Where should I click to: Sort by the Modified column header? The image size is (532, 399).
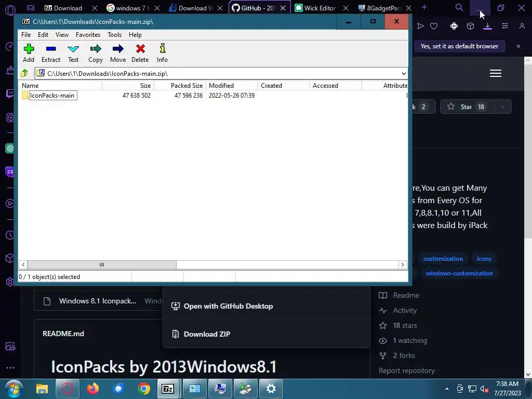pos(232,86)
